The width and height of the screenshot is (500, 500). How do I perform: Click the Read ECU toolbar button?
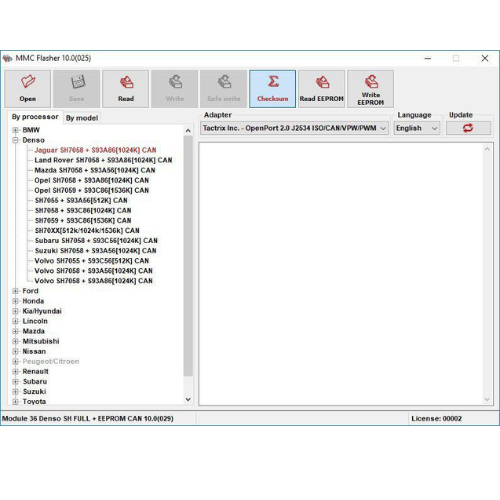[x=126, y=89]
